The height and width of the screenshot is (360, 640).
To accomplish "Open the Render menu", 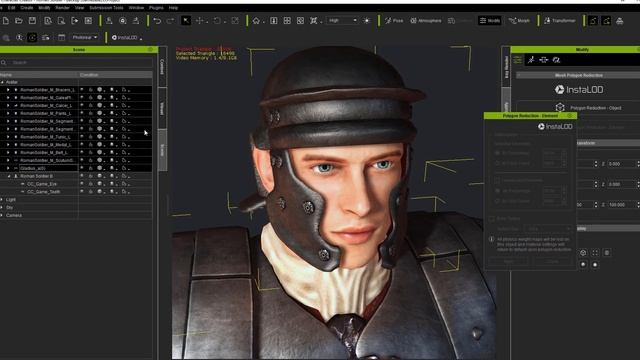I will (x=62, y=7).
